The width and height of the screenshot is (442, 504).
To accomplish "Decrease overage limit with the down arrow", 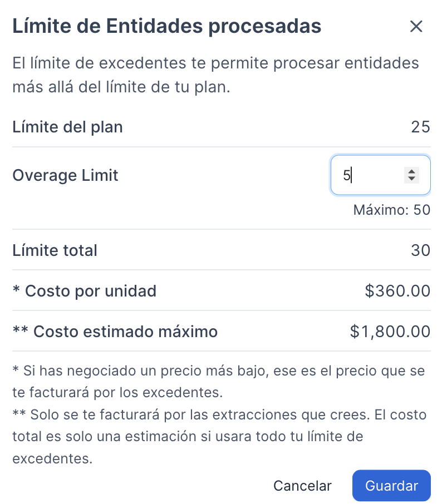I will tap(411, 179).
